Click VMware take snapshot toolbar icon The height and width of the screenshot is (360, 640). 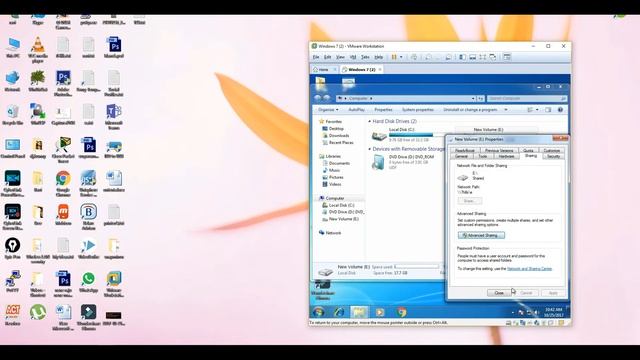428,57
